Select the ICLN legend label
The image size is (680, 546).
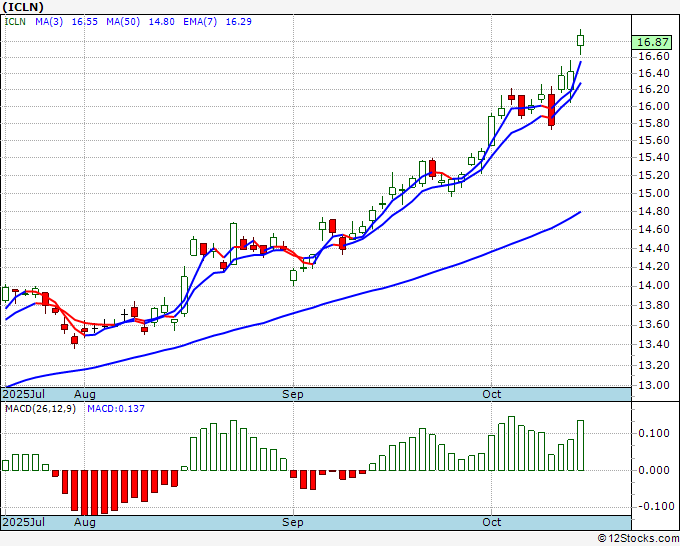coord(15,22)
